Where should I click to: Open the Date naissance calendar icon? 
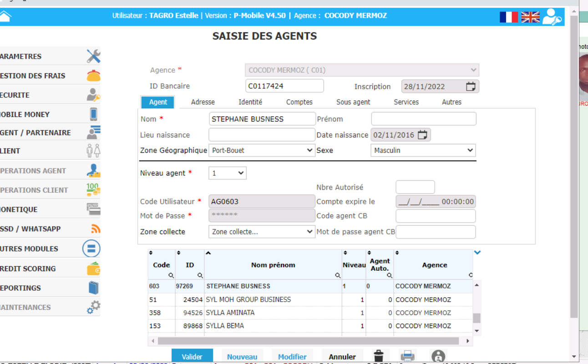coord(422,135)
